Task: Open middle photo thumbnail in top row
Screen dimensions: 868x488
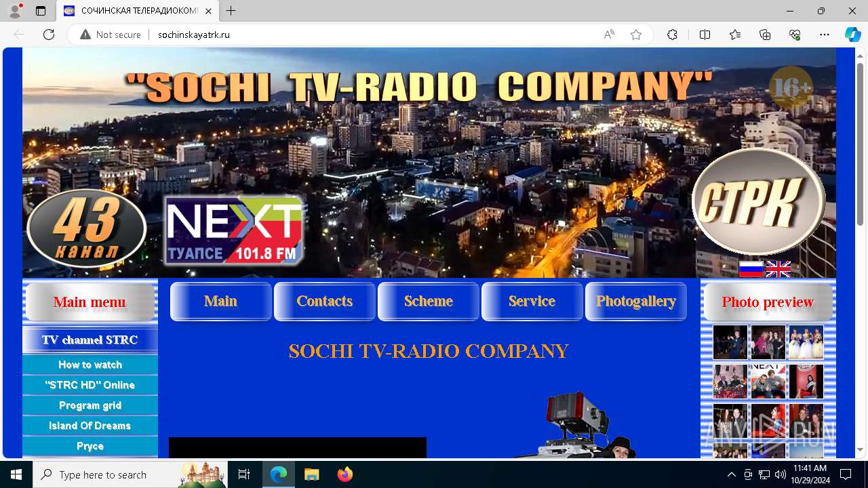Action: click(768, 342)
